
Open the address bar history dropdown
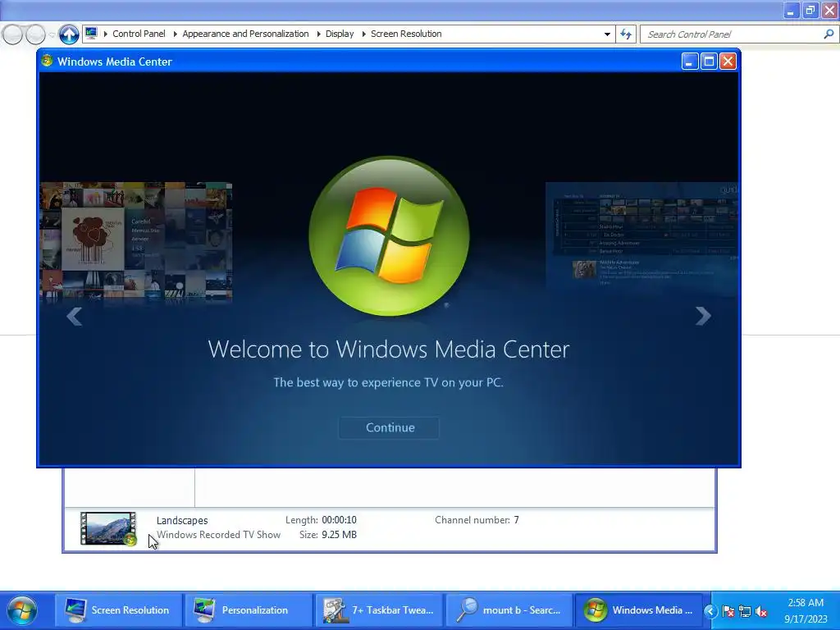click(607, 34)
